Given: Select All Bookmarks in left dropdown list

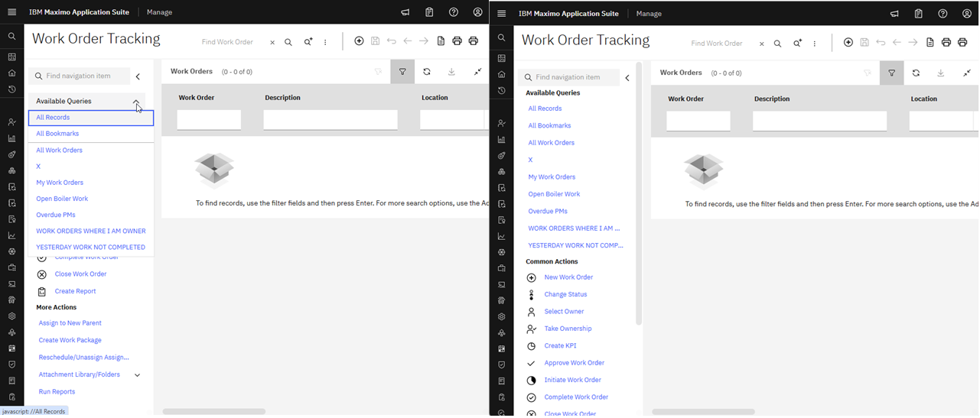Looking at the screenshot, I should click(91, 134).
